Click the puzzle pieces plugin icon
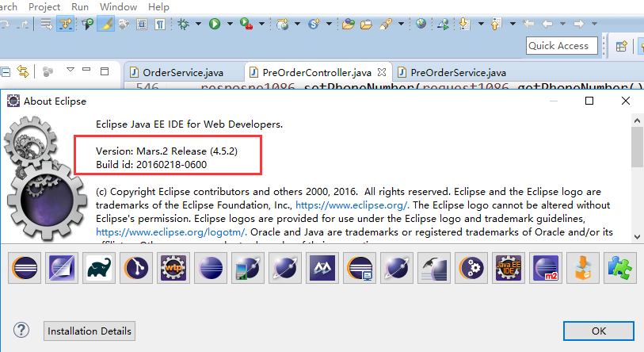The image size is (644, 352). click(x=620, y=268)
